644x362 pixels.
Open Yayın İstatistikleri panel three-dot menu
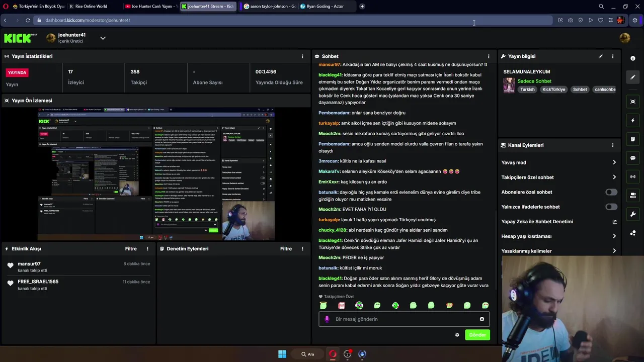(x=302, y=56)
